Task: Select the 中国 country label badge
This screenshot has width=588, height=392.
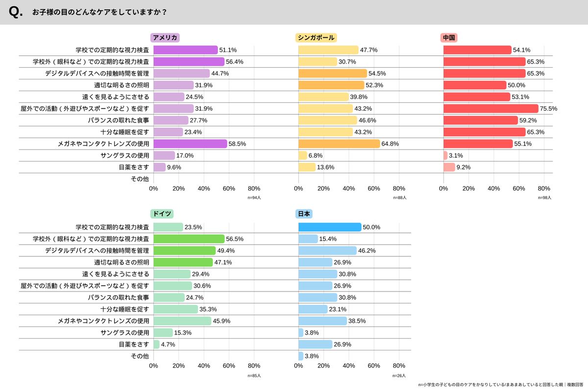Action: (449, 38)
